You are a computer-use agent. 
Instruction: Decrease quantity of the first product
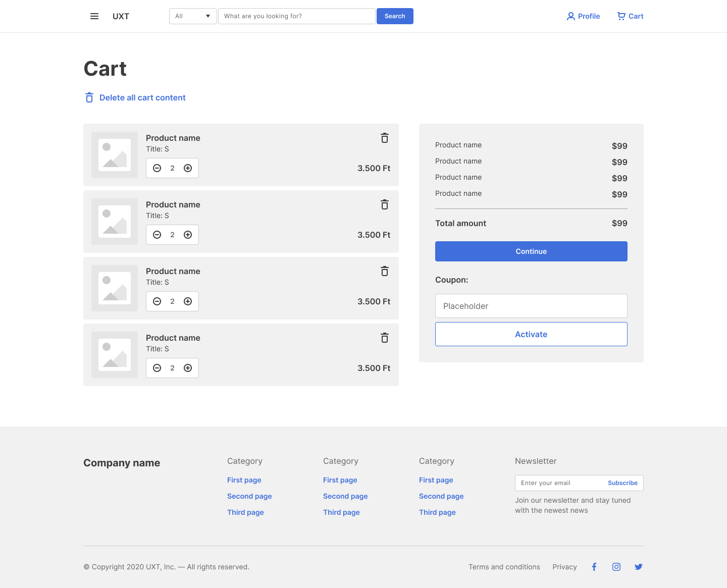click(x=157, y=168)
